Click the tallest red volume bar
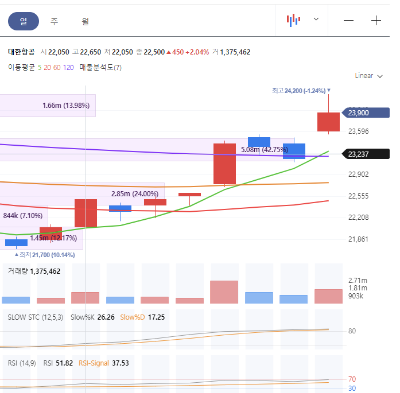The height and width of the screenshot is (393, 400). [x=224, y=292]
